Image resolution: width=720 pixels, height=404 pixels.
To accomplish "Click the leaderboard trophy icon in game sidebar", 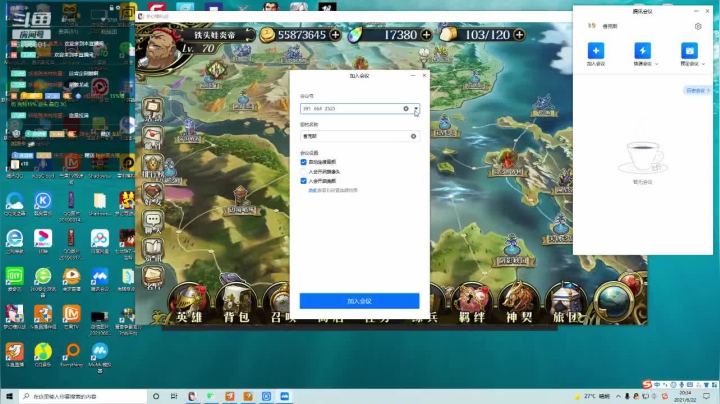I will tap(152, 166).
